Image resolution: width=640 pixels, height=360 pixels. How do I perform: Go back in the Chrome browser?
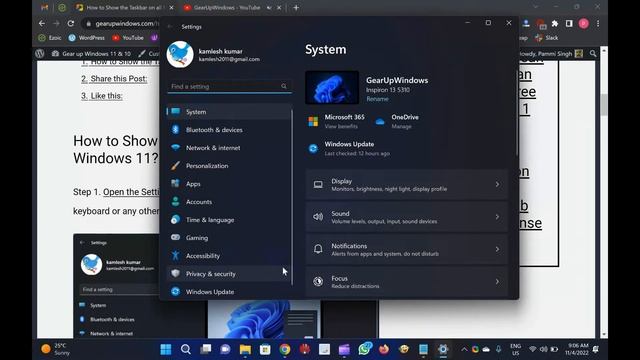pyautogui.click(x=42, y=24)
